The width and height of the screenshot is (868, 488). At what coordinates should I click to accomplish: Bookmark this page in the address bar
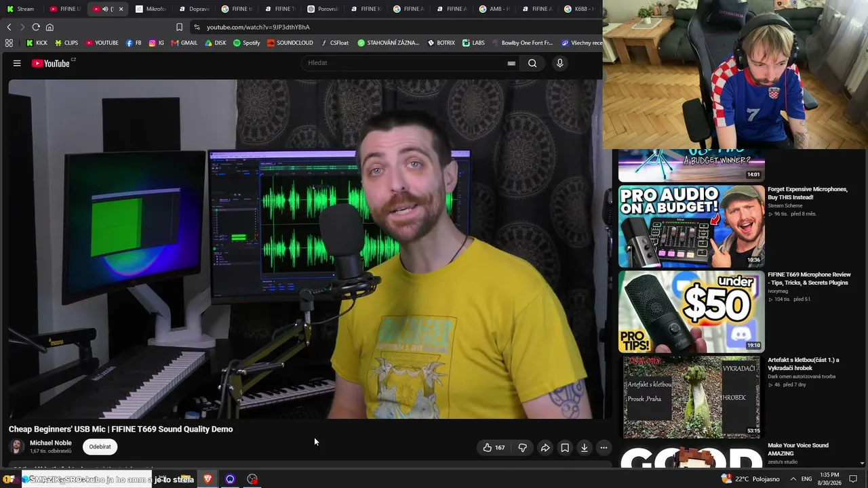coord(179,27)
